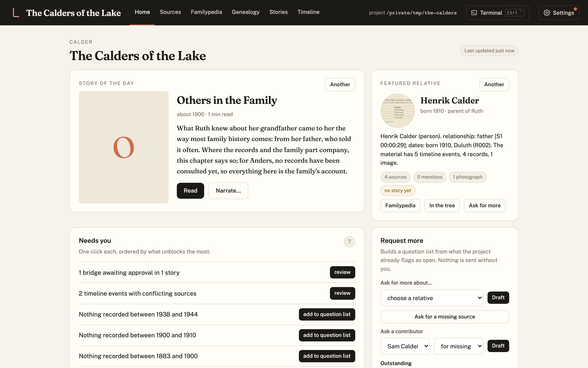Show Henrik Calder In the tree
The width and height of the screenshot is (588, 368).
[x=442, y=205]
